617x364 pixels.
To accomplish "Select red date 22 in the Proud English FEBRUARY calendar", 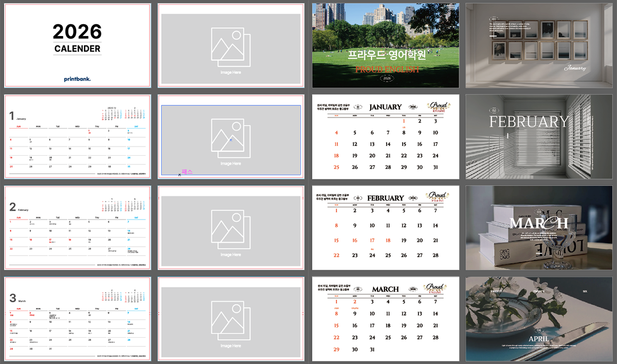I will [x=336, y=255].
